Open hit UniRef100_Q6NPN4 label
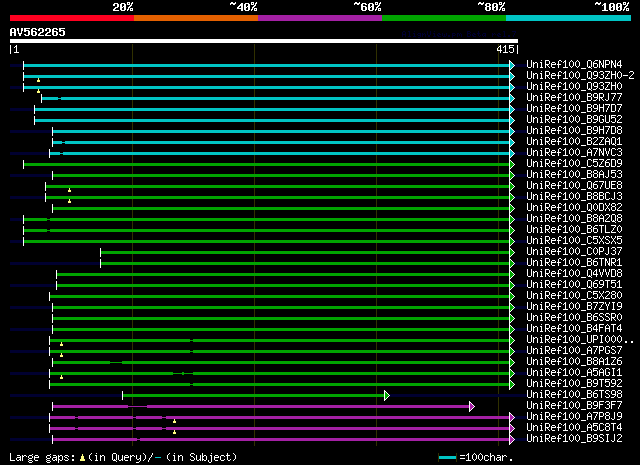This screenshot has width=640, height=465. click(x=574, y=65)
